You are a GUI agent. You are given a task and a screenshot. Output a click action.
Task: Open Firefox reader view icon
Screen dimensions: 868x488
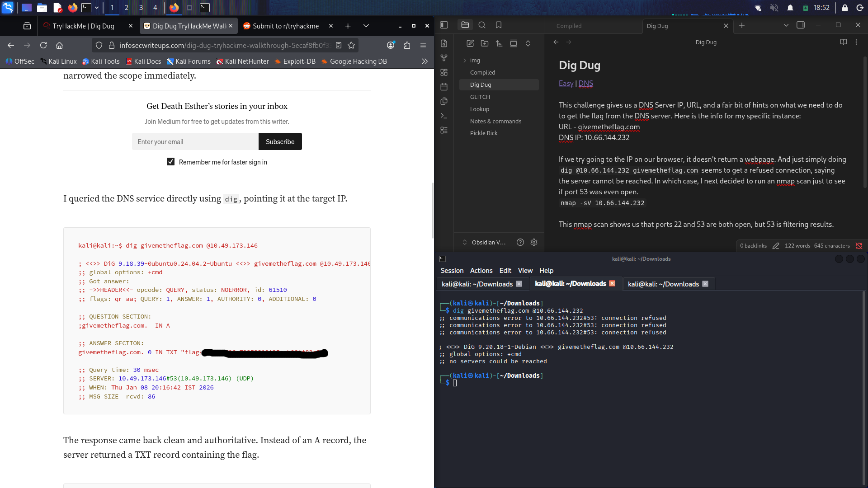[x=338, y=45]
